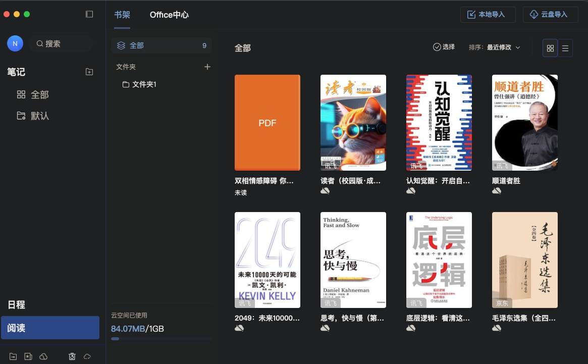Toggle the sidebar collapse icon
Viewport: 588px width, 364px height.
89,14
